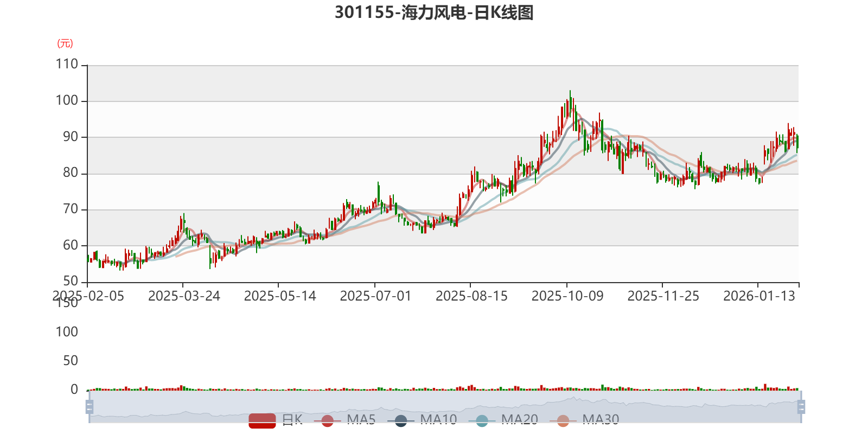The image size is (868, 434).
Task: Select the 70 price axis label
Action: (71, 209)
